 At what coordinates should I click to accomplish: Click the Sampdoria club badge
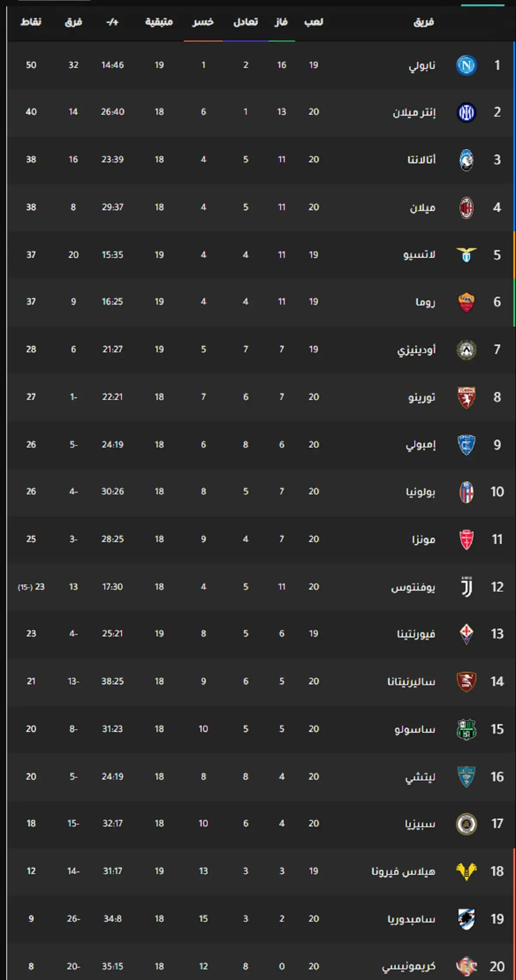click(x=467, y=919)
